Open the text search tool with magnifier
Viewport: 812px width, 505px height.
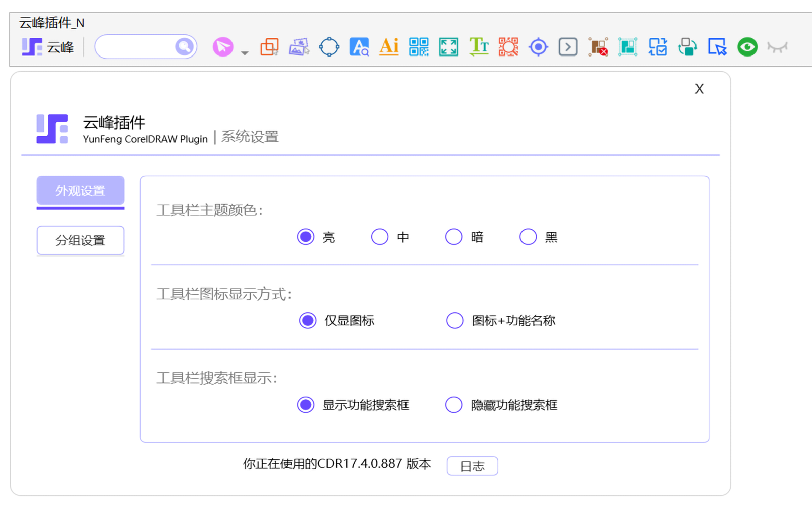[x=359, y=46]
